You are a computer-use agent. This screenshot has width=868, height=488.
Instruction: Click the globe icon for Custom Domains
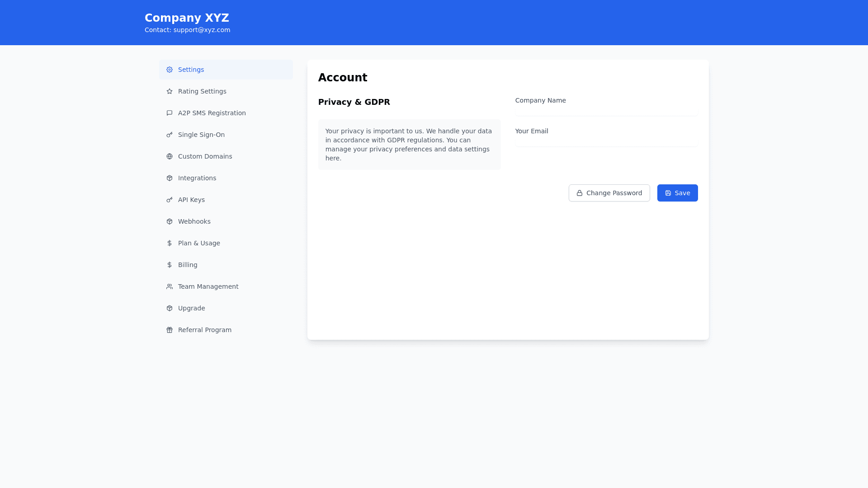click(170, 156)
